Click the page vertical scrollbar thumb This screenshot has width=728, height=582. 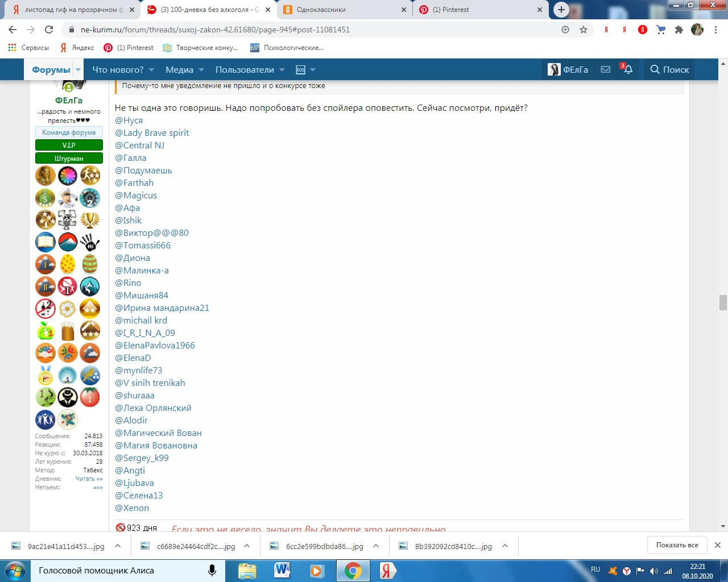pyautogui.click(x=723, y=302)
